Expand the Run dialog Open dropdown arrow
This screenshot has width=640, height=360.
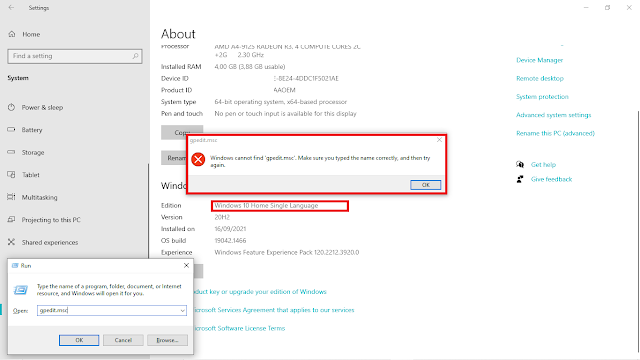(x=182, y=311)
